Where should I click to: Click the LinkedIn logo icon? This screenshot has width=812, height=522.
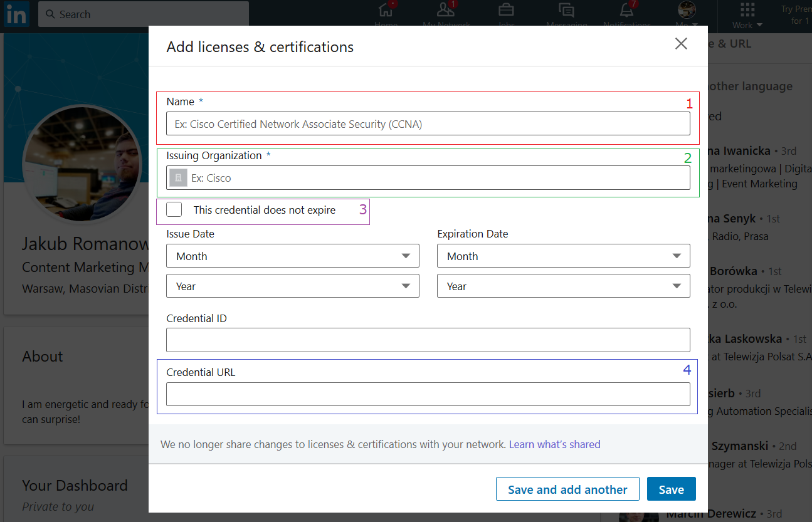point(16,14)
